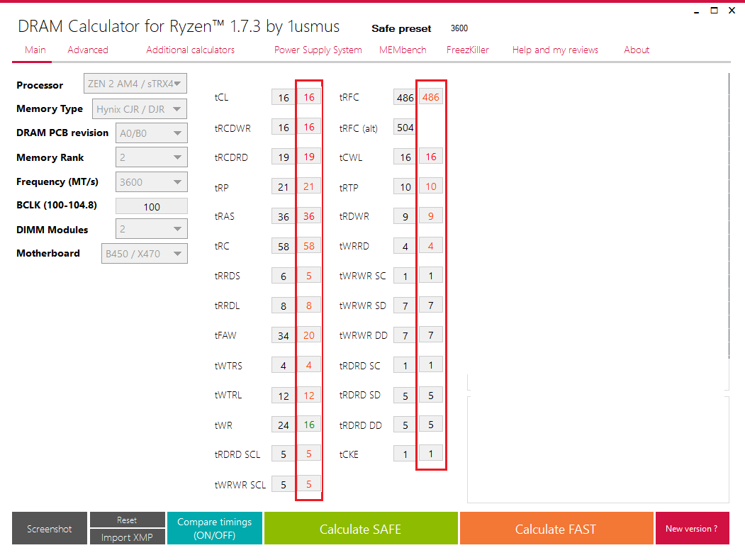The width and height of the screenshot is (745, 560).
Task: Switch to the MEMbench tab
Action: click(403, 50)
